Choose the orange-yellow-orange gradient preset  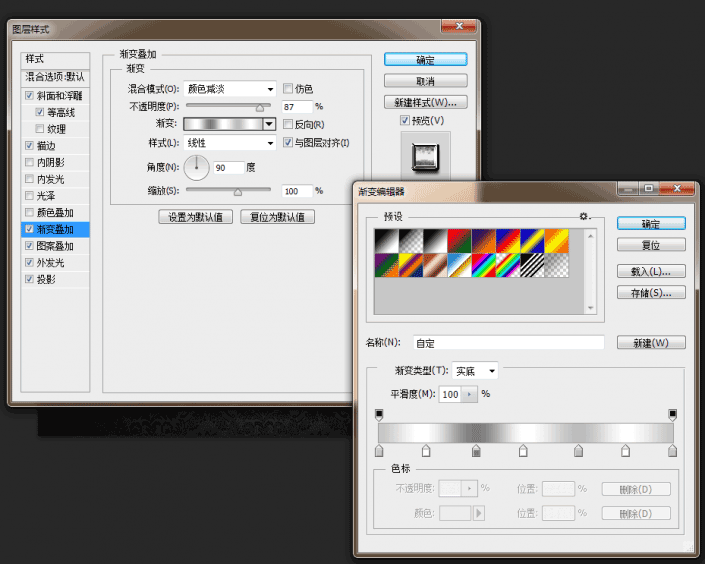coord(557,241)
